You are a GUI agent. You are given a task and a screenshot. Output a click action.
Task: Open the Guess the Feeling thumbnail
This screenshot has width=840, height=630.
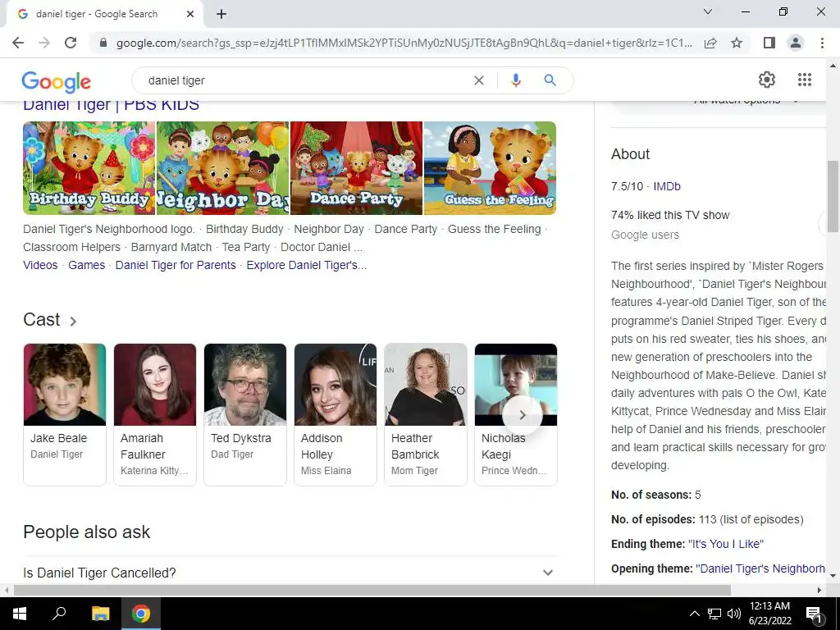(491, 167)
